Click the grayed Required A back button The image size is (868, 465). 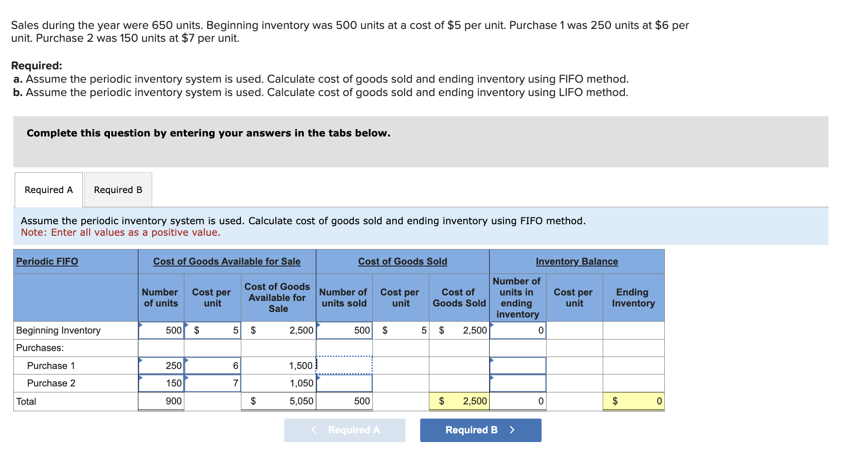click(344, 430)
